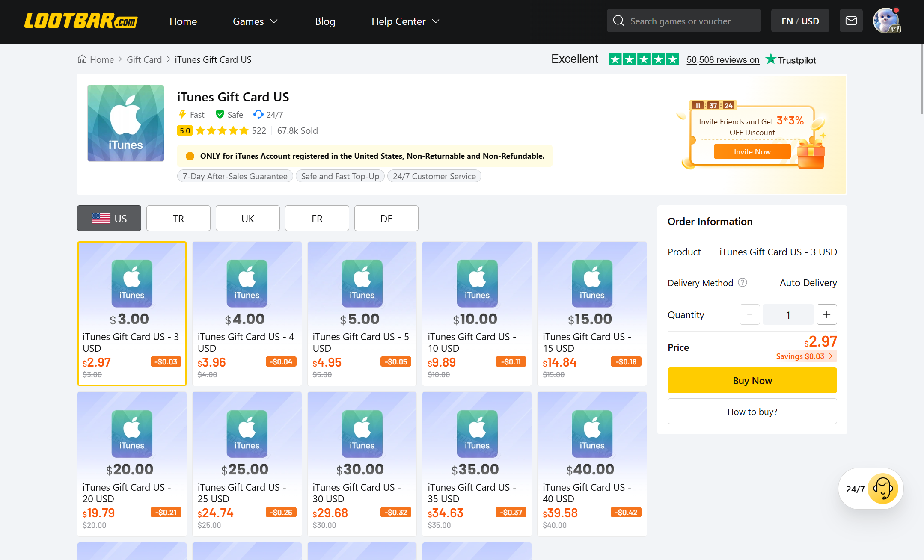
Task: Click the -$0.42 discount badge
Action: point(626,513)
